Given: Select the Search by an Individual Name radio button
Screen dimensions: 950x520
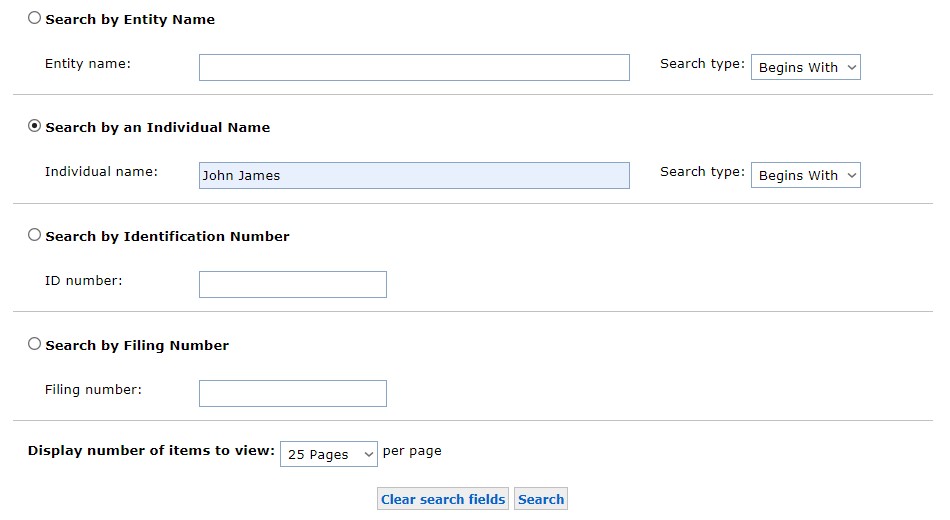Looking at the screenshot, I should pyautogui.click(x=35, y=126).
